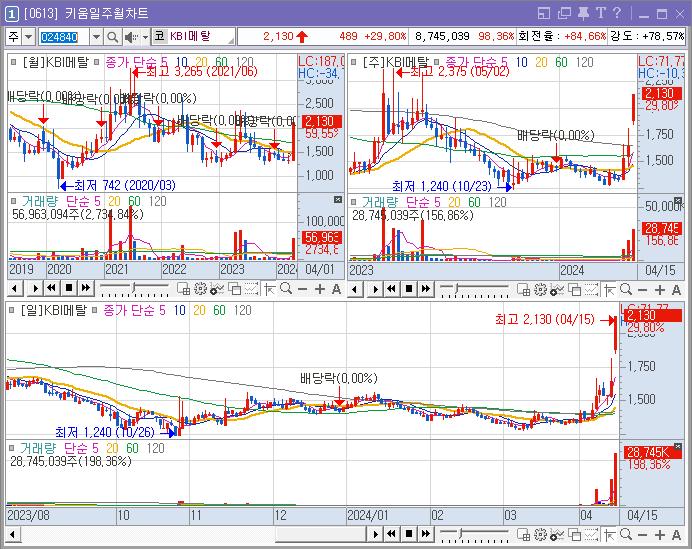Open stock code search magnifier

point(113,37)
